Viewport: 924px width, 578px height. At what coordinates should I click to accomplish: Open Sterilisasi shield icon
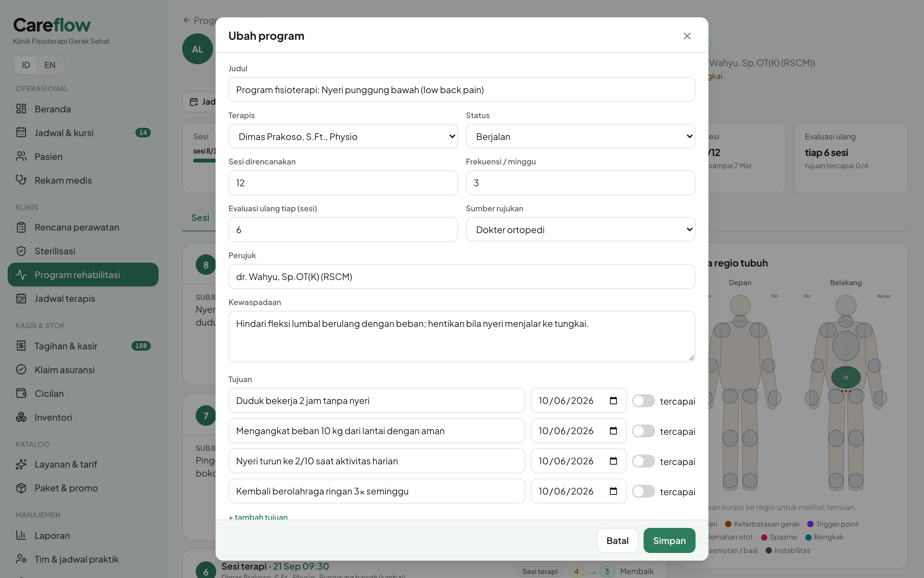click(21, 251)
